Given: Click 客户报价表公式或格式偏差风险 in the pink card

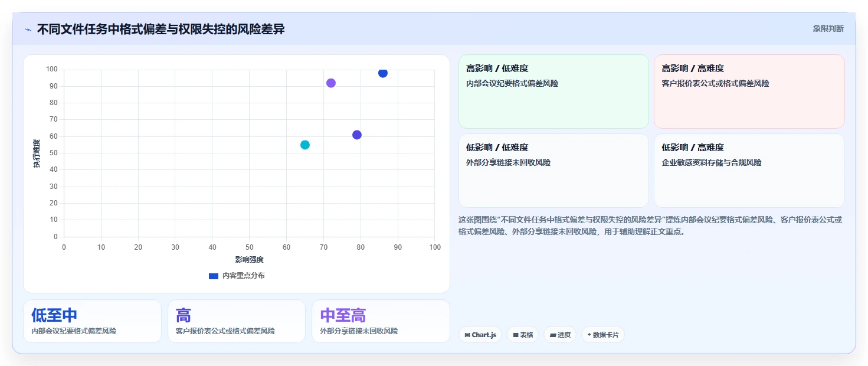Looking at the screenshot, I should (x=715, y=83).
